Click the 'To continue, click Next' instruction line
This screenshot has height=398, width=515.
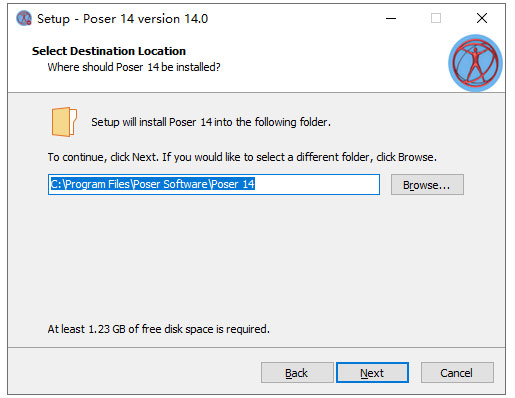(242, 157)
